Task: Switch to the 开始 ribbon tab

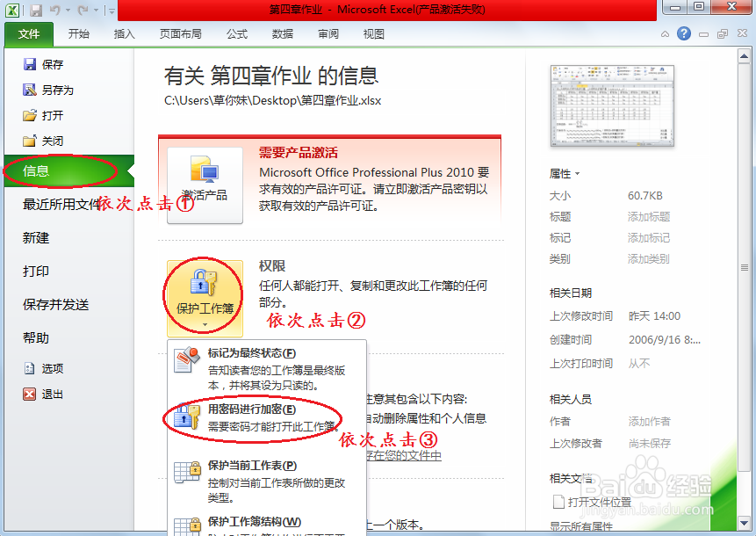Action: [79, 34]
